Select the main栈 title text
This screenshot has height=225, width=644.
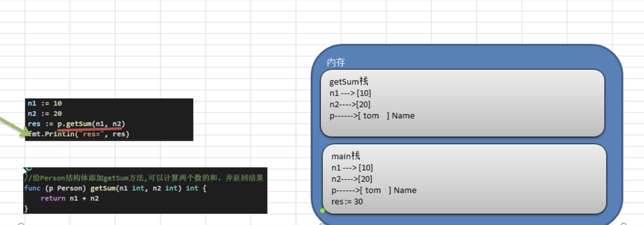click(346, 156)
